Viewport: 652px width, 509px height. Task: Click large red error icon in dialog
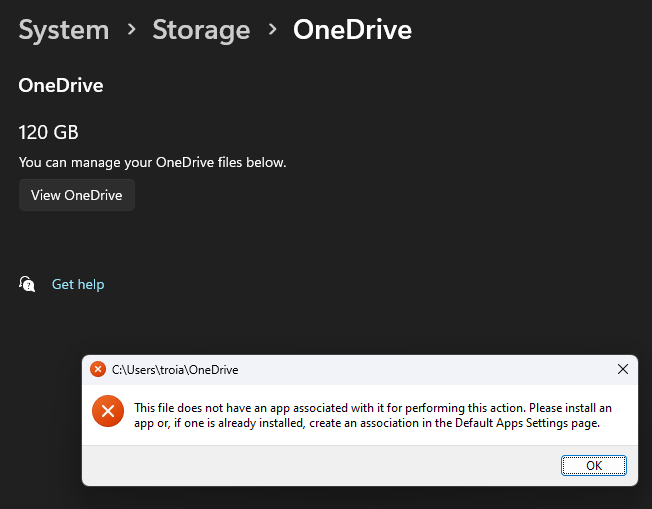(x=108, y=412)
